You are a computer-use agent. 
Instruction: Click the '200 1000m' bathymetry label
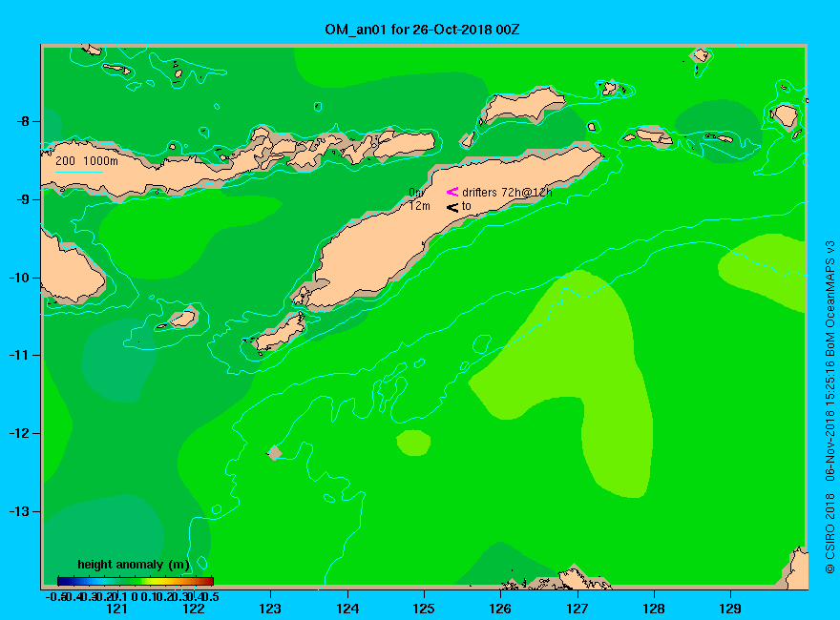[x=87, y=161]
